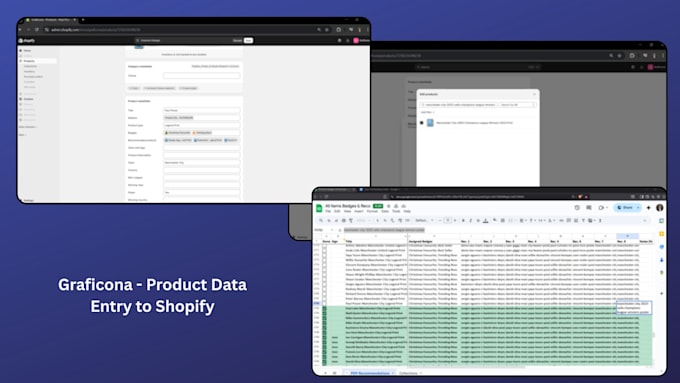680x383 pixels.
Task: Open the Contacts side panel icon in Sheets
Action: [x=661, y=260]
